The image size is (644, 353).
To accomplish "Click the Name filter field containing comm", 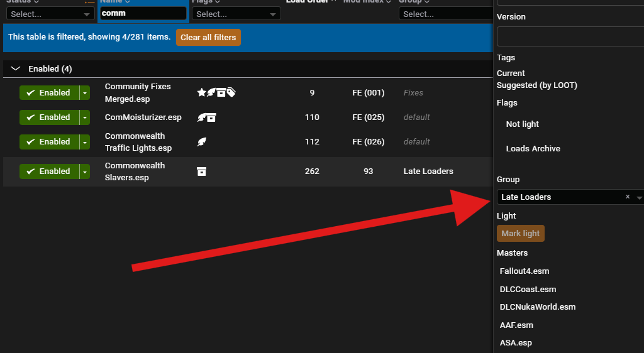I will pyautogui.click(x=143, y=14).
